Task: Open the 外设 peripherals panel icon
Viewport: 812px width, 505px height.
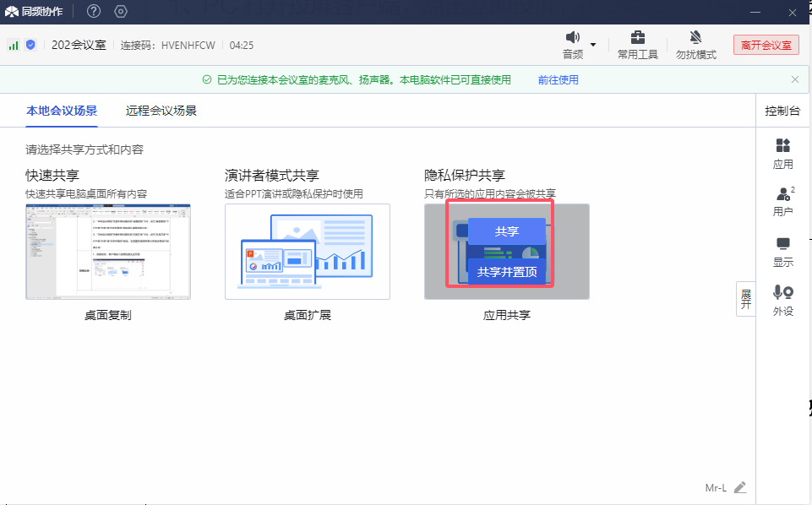Action: [782, 293]
